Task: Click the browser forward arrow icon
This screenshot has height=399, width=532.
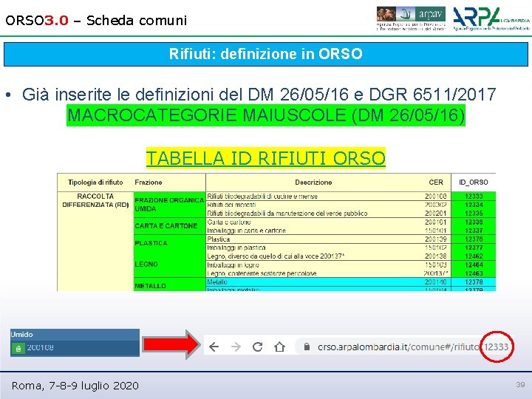Action: (x=236, y=347)
